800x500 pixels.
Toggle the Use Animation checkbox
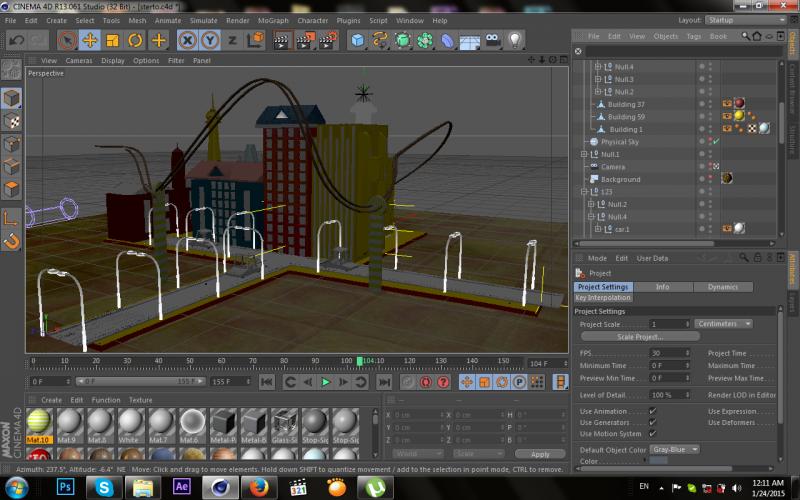tap(653, 411)
